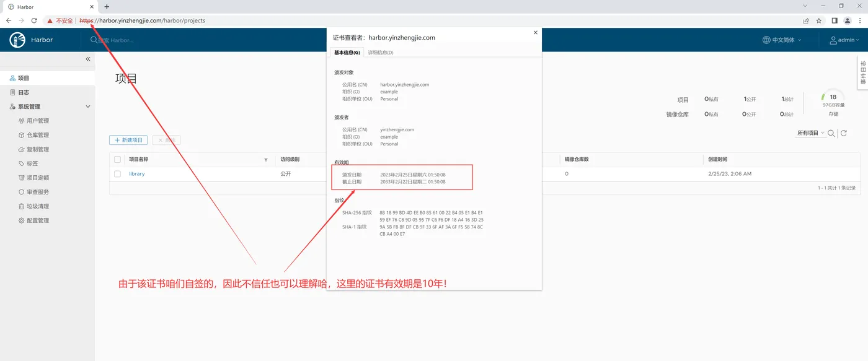The width and height of the screenshot is (868, 361).
Task: Collapse the sidebar with the double-chevron icon
Action: [x=88, y=59]
